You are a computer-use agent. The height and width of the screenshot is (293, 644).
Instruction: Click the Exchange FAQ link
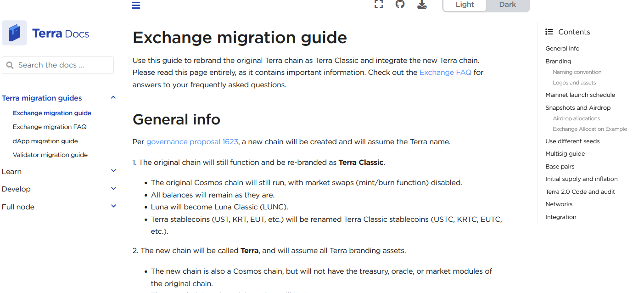(x=445, y=73)
